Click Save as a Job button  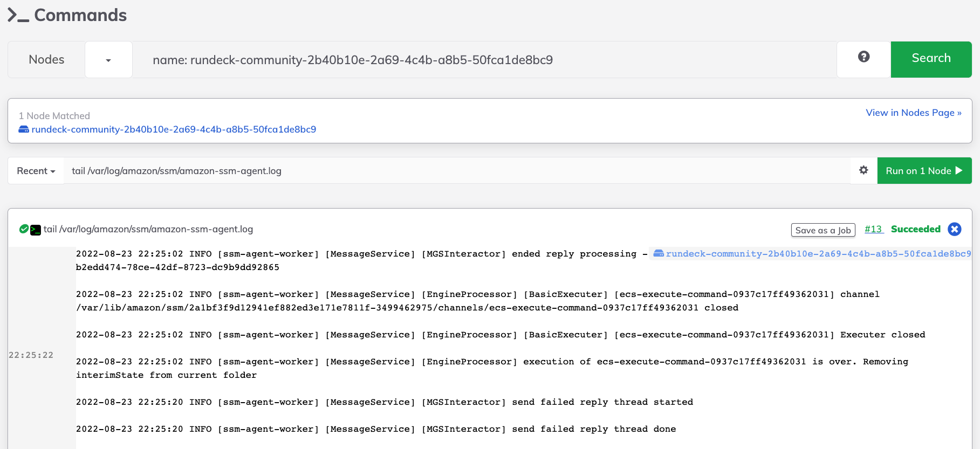(x=823, y=230)
